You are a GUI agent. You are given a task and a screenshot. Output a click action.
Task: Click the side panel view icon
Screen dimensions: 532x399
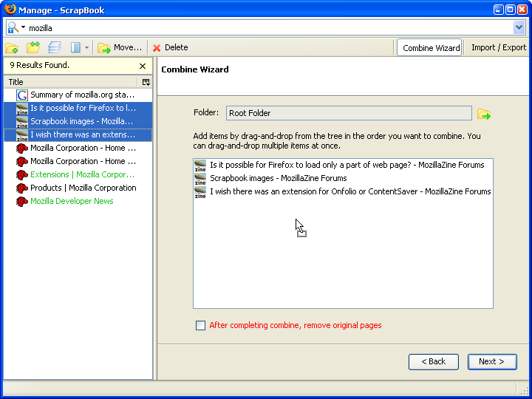(x=75, y=47)
